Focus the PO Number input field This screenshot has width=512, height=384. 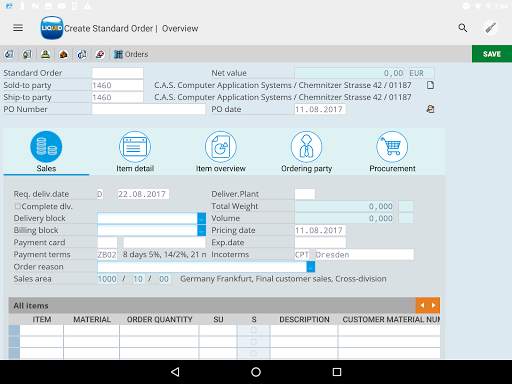tap(148, 109)
